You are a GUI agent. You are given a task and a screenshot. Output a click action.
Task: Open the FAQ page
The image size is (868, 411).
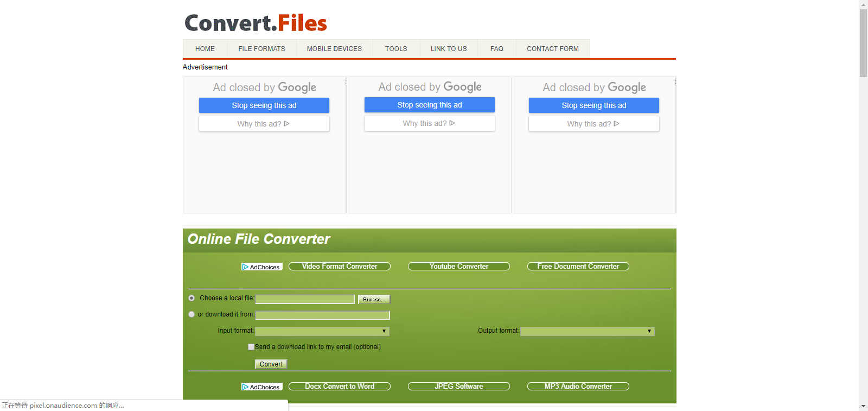496,49
